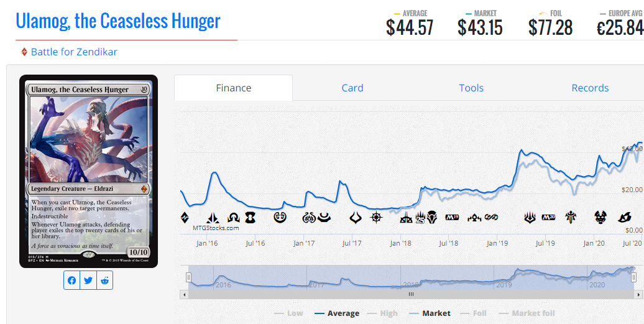Switch to the Card tab
Screen dimensions: 644x324
pyautogui.click(x=352, y=88)
